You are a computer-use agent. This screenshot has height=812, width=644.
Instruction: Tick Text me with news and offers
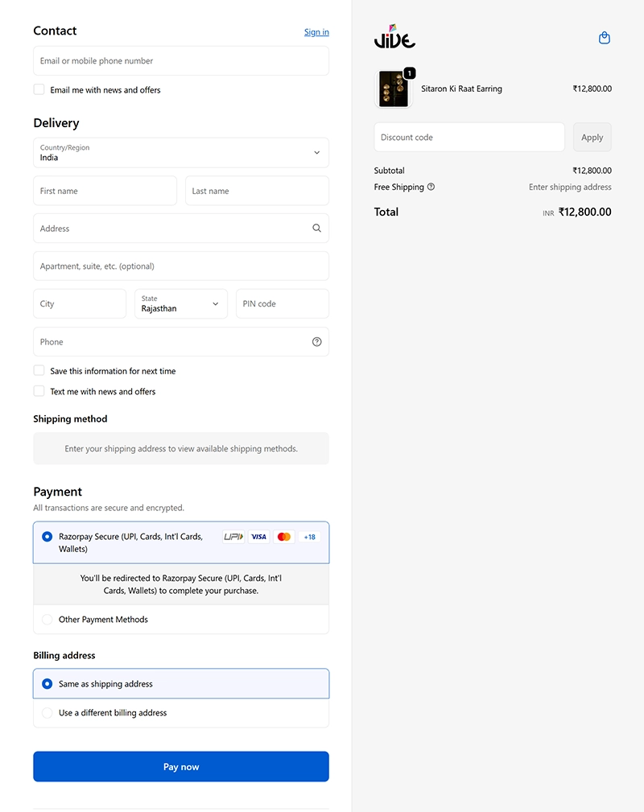pyautogui.click(x=39, y=391)
